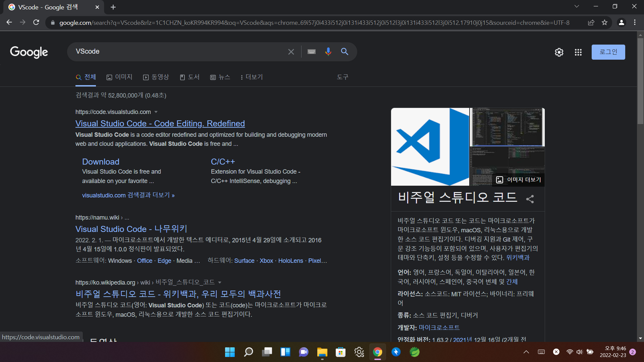The height and width of the screenshot is (362, 644).
Task: Open the Google apps grid
Action: click(x=578, y=52)
